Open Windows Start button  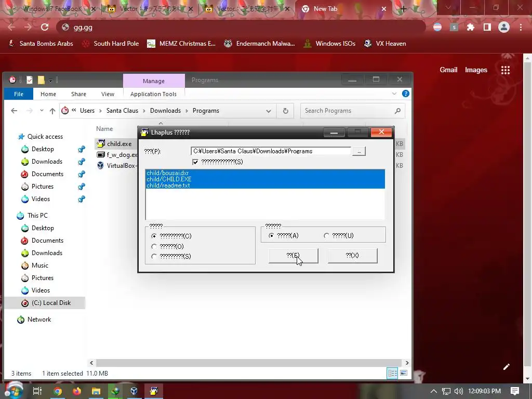coord(13,390)
